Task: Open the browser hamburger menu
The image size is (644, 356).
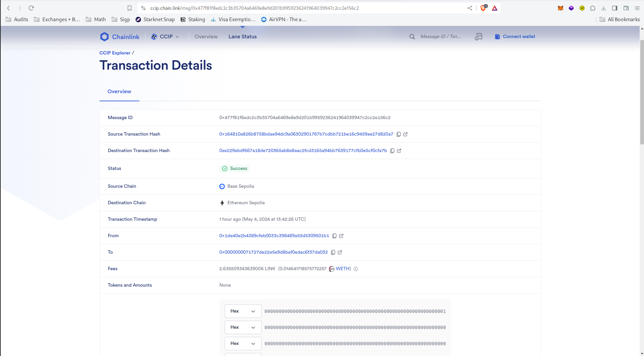Action: (x=637, y=8)
